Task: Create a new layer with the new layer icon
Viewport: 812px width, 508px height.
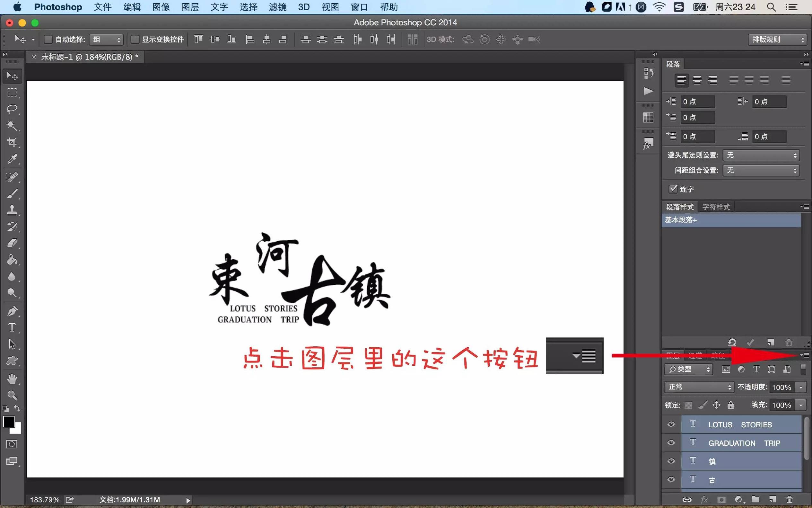Action: [x=773, y=499]
